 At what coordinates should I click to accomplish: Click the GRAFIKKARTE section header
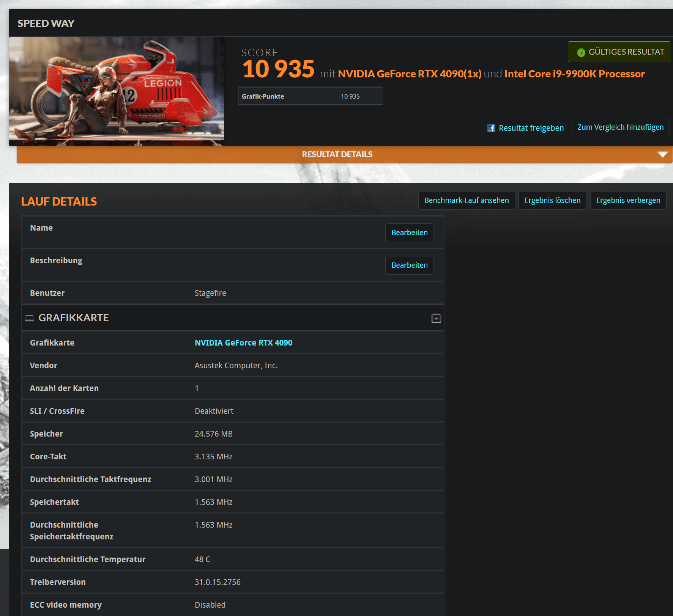[233, 318]
